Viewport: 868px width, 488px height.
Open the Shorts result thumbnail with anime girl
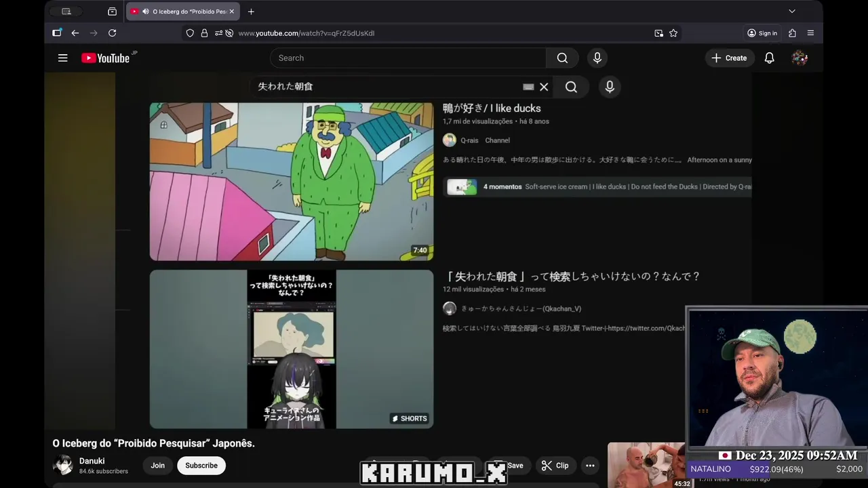tap(292, 349)
